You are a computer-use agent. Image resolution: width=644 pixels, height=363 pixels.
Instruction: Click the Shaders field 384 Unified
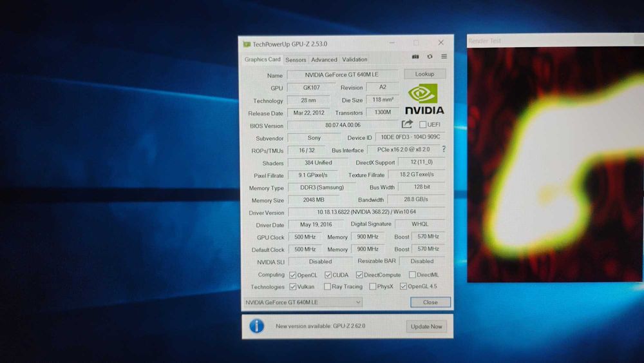click(318, 162)
